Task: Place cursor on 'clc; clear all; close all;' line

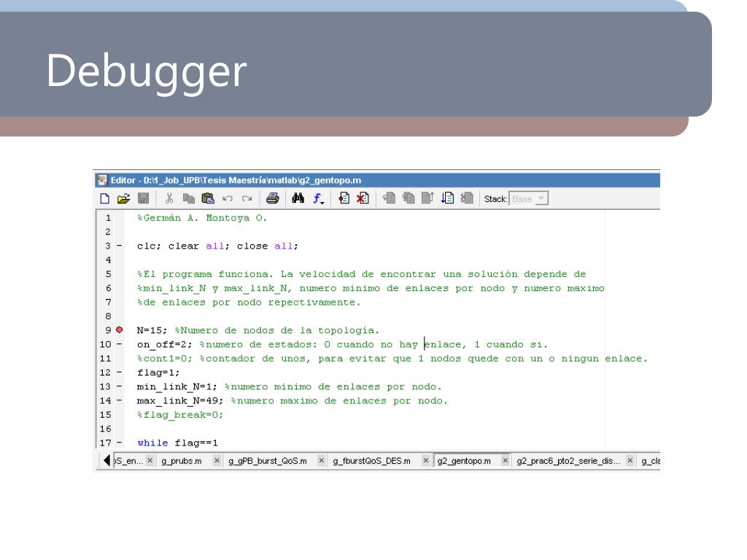Action: 217,246
